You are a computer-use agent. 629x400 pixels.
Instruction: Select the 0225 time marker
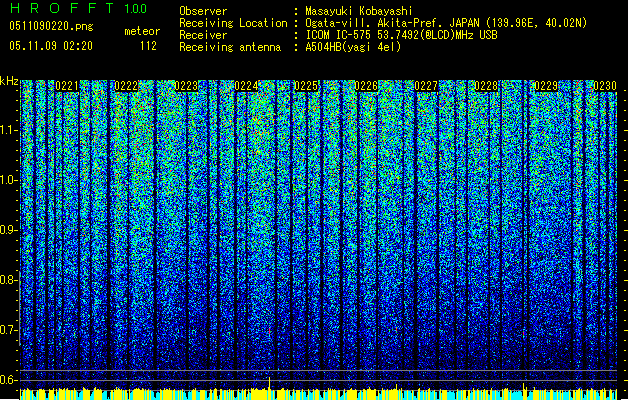point(306,87)
